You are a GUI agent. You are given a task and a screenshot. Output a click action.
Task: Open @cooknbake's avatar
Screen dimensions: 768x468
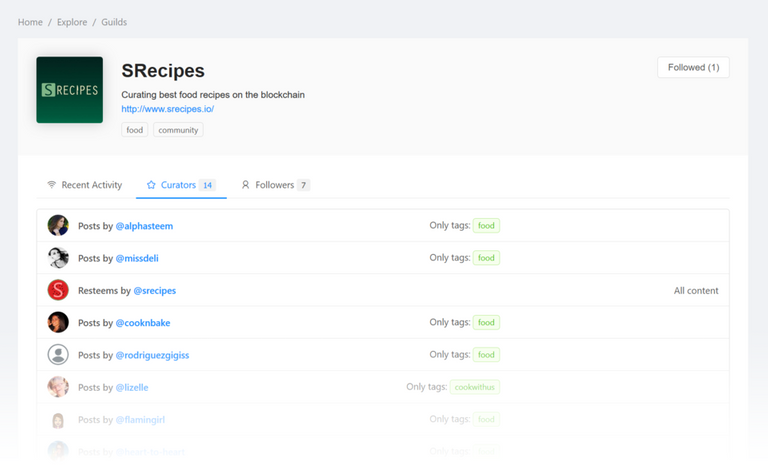(58, 322)
